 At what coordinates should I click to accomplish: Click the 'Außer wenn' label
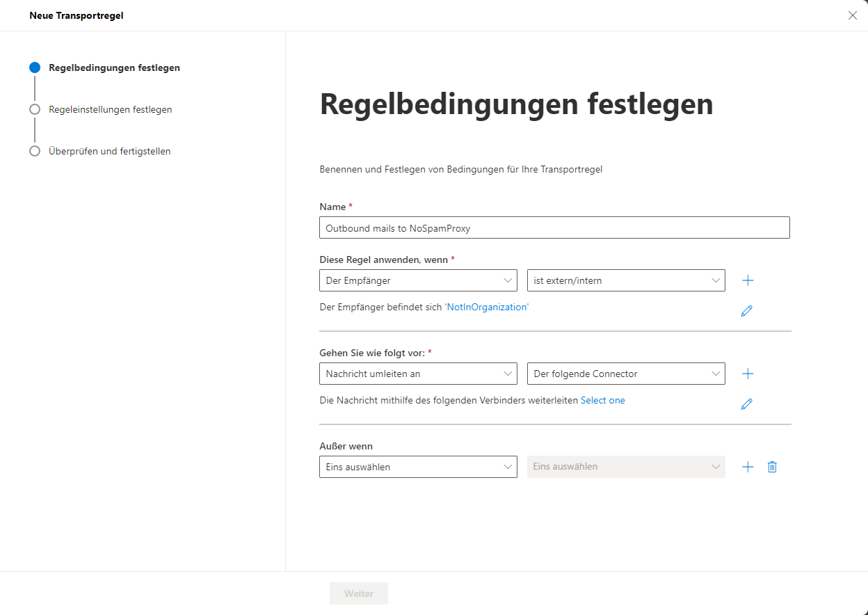click(x=346, y=446)
